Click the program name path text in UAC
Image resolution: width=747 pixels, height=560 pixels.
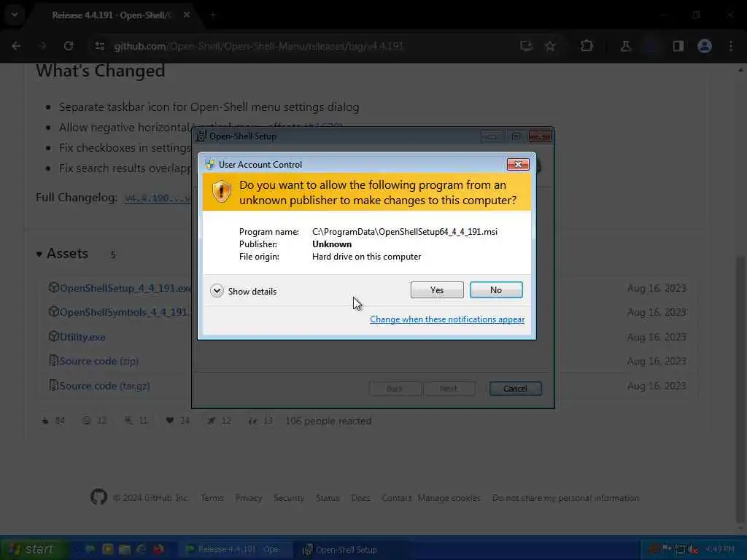tap(404, 231)
